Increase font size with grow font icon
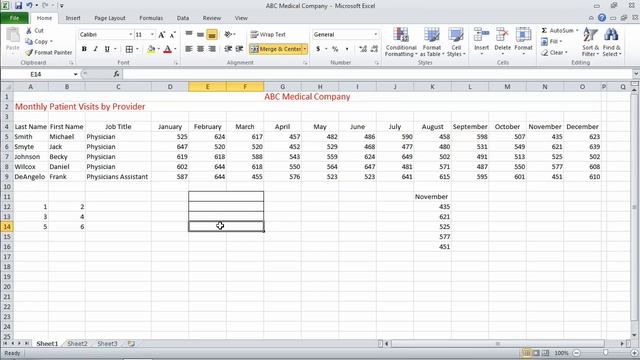The height and width of the screenshot is (360, 640). coord(162,35)
